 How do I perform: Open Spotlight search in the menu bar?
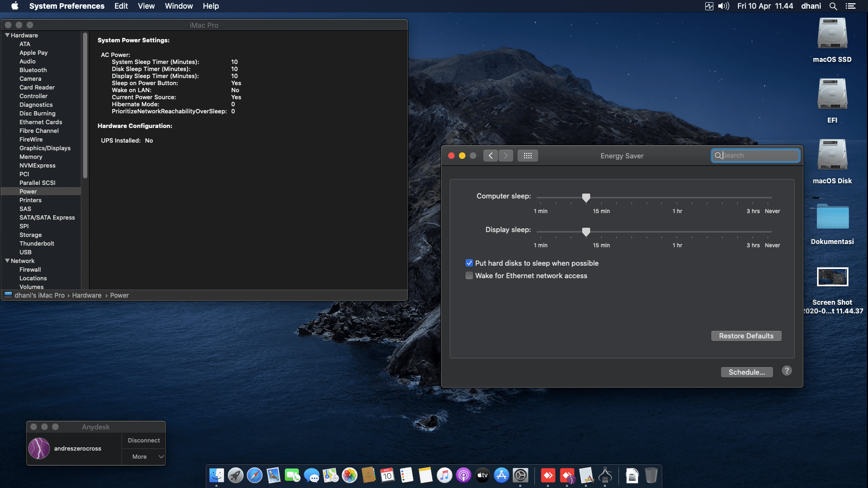click(833, 6)
